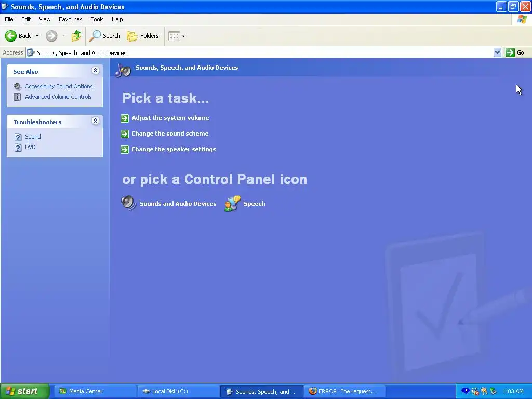Click the Sounds and Audio Devices speaker icon

[128, 203]
